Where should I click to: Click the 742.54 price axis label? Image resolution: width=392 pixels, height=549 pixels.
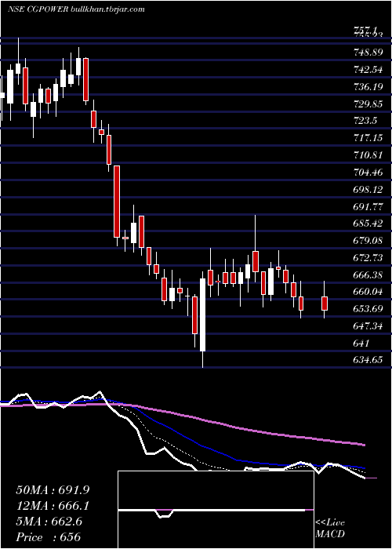369,69
